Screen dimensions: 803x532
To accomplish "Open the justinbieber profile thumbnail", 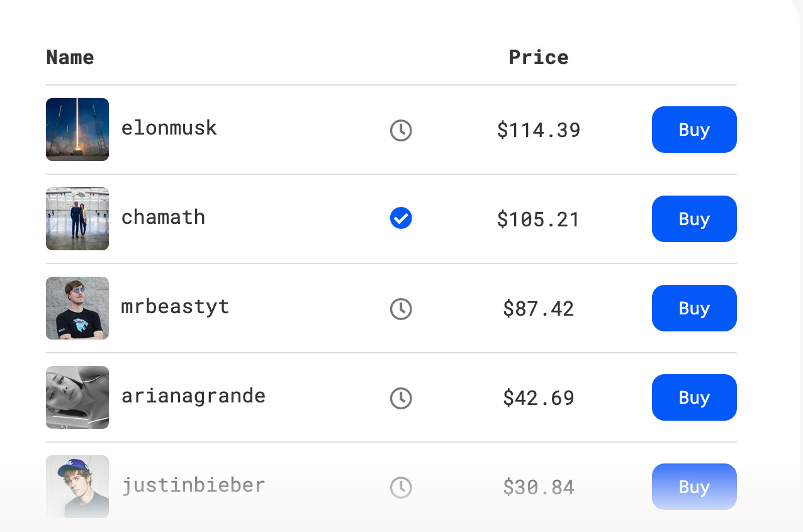I will [x=77, y=487].
